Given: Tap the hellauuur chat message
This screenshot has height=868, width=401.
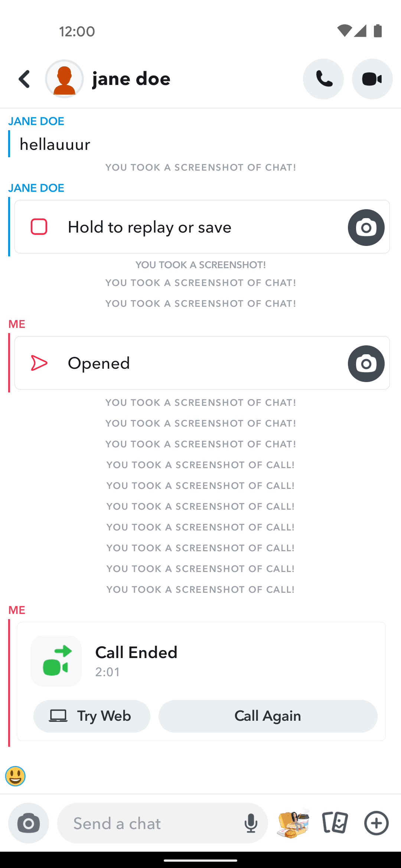Looking at the screenshot, I should 55,144.
